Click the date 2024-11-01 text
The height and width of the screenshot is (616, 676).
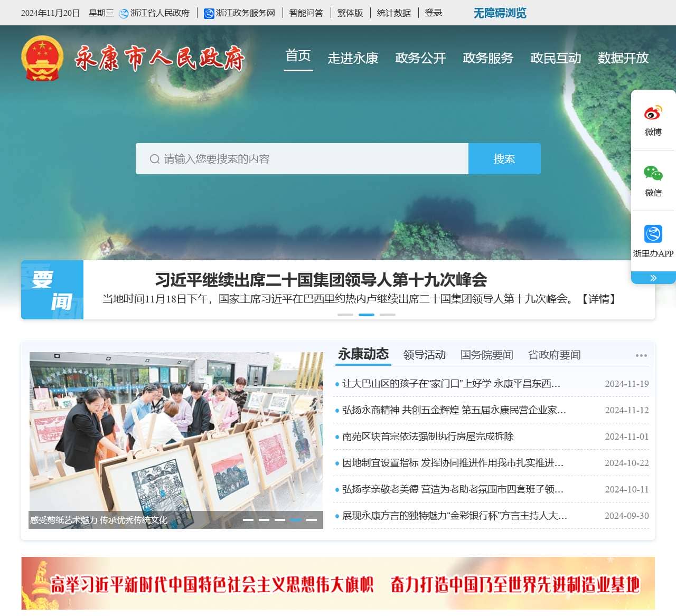coord(627,437)
